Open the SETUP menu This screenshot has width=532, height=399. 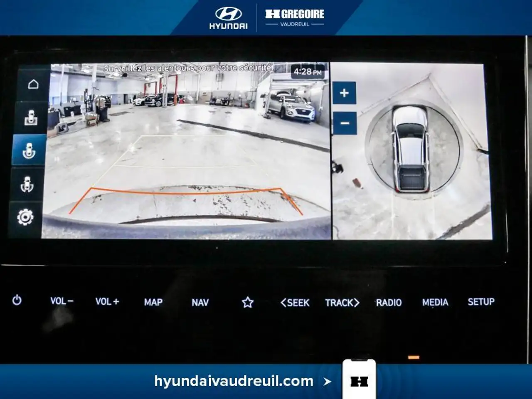(x=481, y=302)
